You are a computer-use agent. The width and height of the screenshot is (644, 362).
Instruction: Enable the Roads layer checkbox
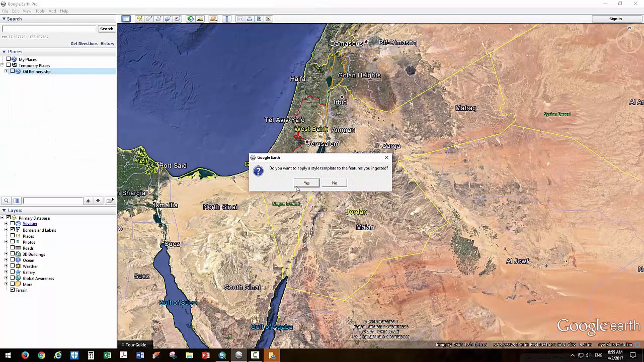click(x=13, y=248)
